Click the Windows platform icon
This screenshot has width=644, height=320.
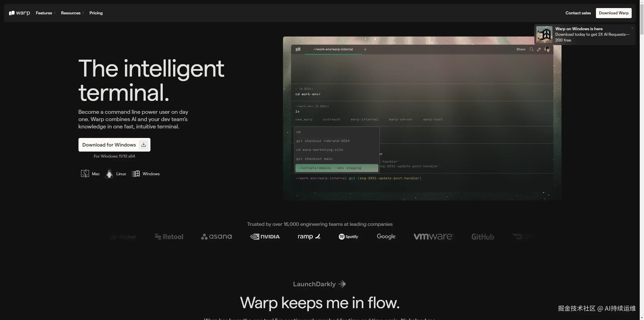[136, 174]
